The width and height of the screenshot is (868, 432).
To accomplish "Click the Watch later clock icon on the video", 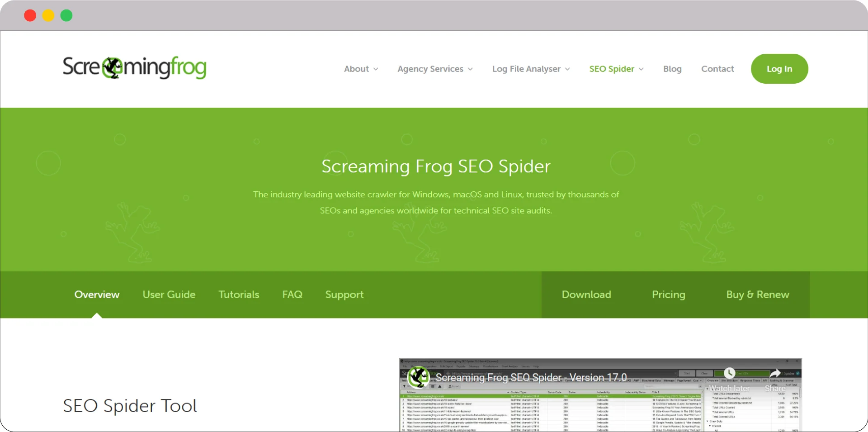I will click(729, 373).
